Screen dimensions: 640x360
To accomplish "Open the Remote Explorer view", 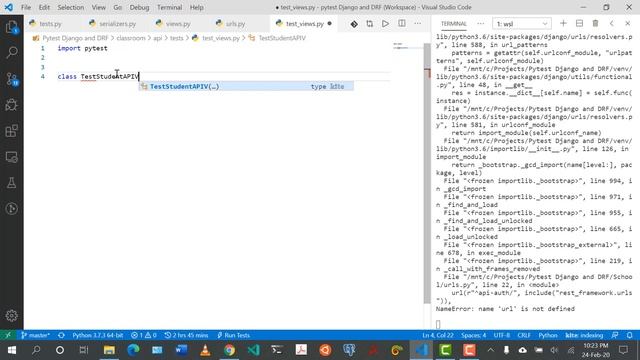I will coord(11,157).
